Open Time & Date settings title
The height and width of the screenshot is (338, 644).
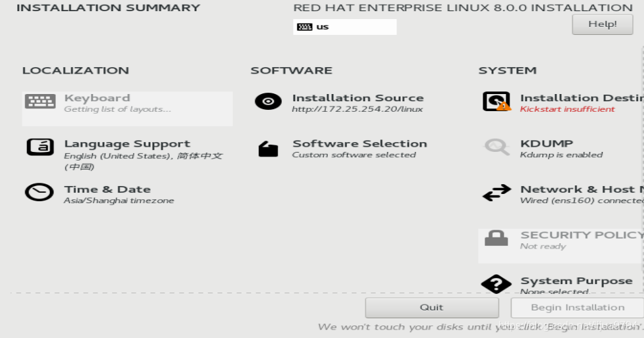tap(107, 189)
